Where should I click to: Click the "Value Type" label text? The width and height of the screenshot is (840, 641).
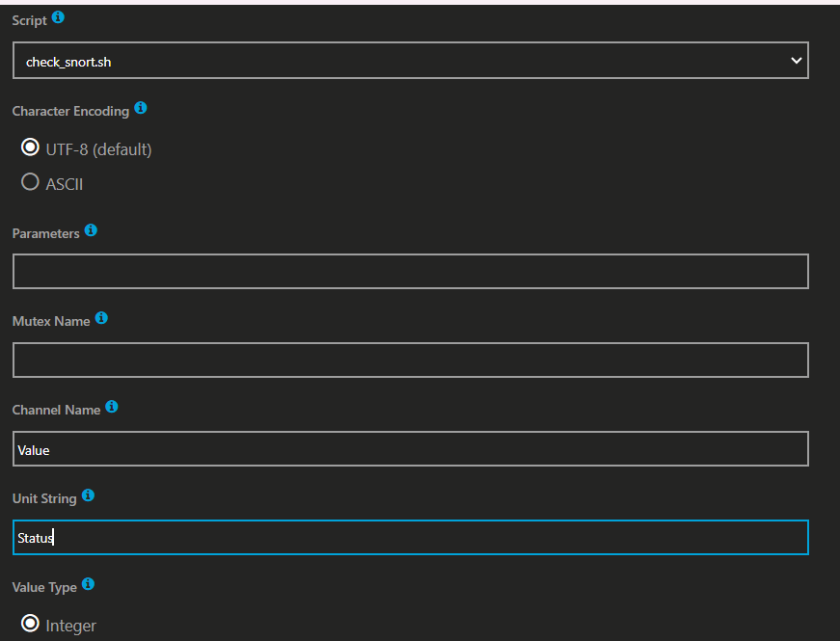point(43,586)
